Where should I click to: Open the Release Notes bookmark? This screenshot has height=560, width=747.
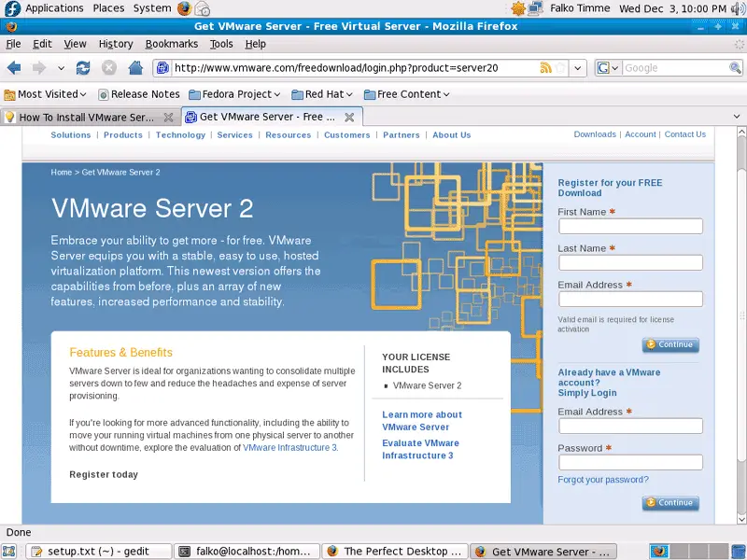pyautogui.click(x=138, y=94)
